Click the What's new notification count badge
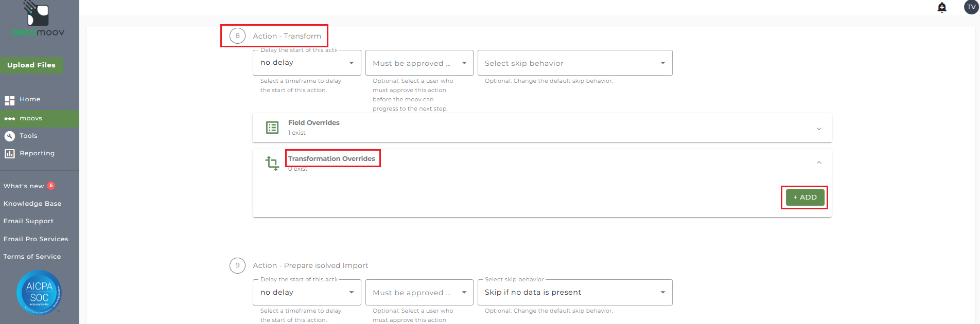 tap(51, 186)
